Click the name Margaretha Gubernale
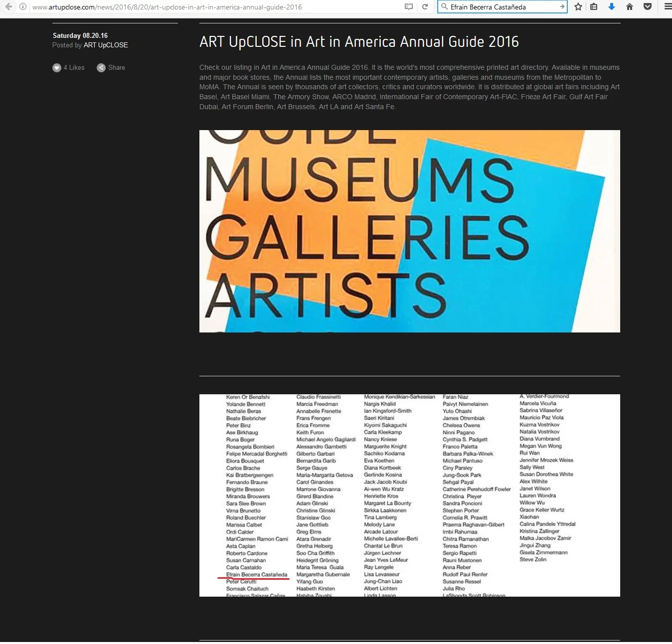 323,574
